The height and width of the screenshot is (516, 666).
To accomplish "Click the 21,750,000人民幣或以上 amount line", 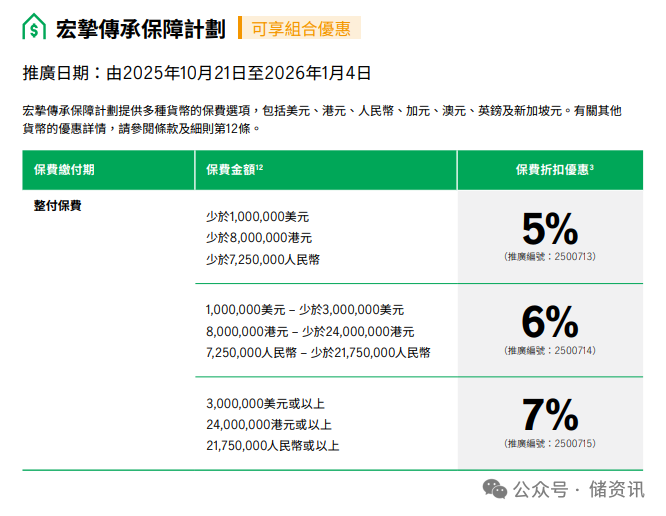I will click(272, 446).
